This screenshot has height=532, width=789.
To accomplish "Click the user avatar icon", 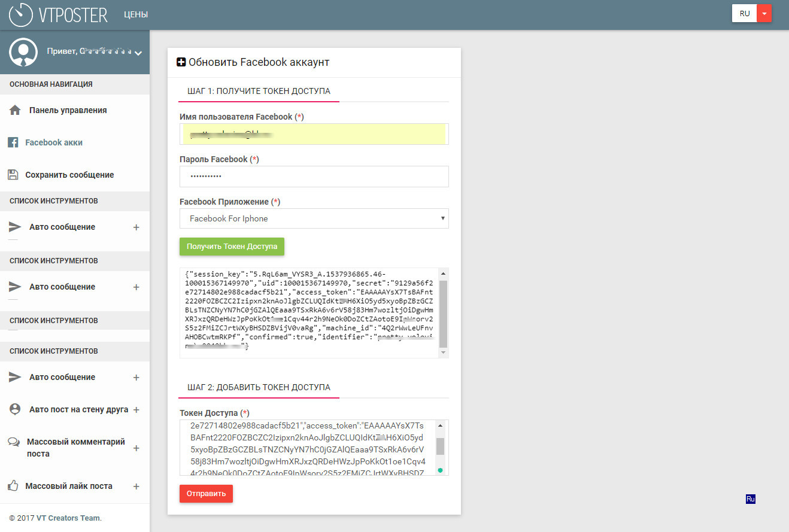I will [x=24, y=53].
